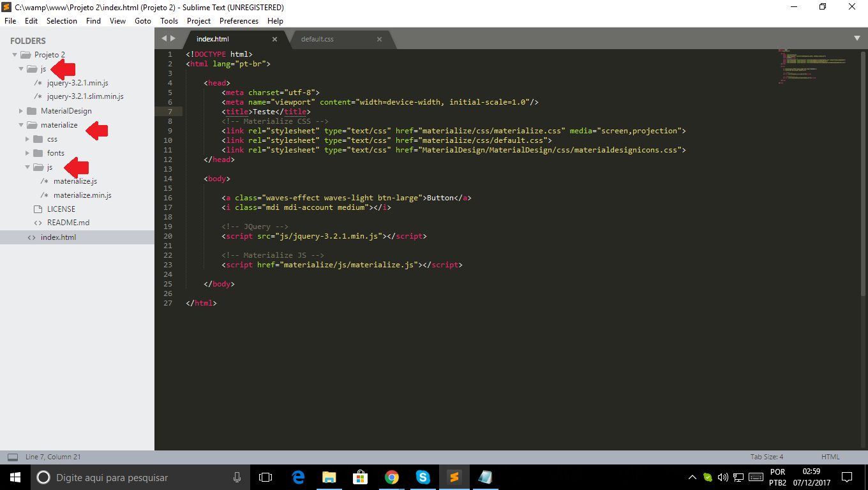Open the Windows Start menu
This screenshot has height=490, width=868.
15,477
